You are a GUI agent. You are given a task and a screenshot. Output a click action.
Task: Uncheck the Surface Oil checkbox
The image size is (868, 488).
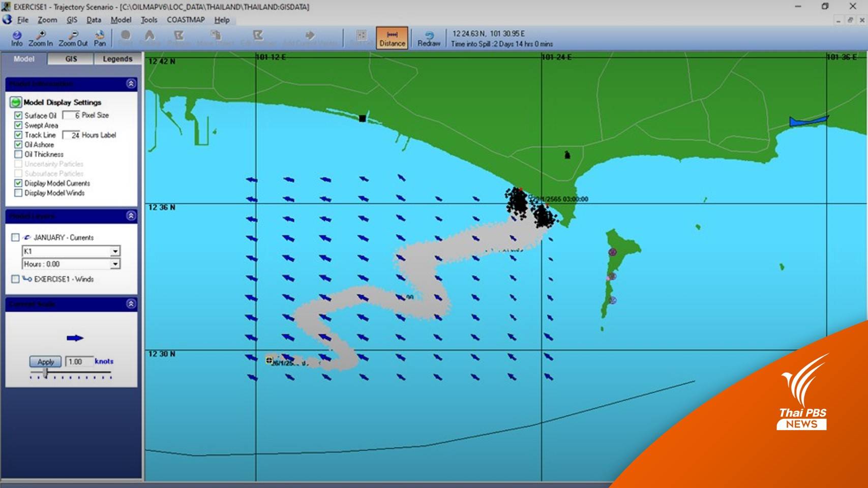(18, 115)
